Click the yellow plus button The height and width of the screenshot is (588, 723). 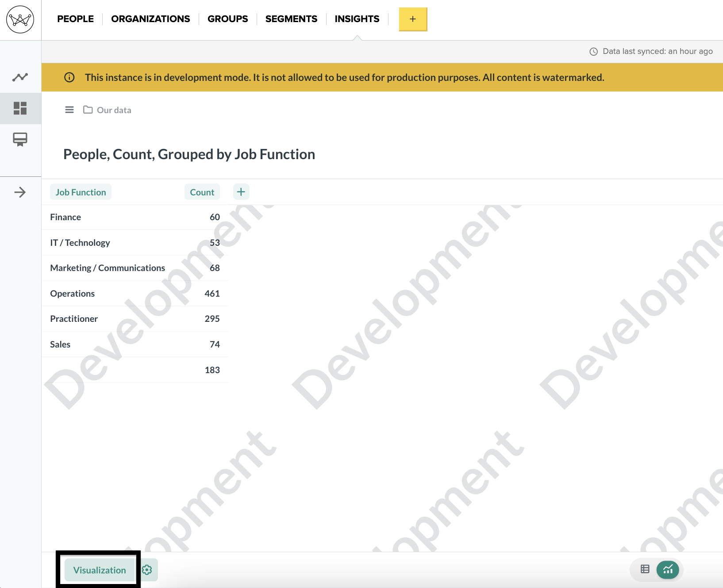coord(413,19)
